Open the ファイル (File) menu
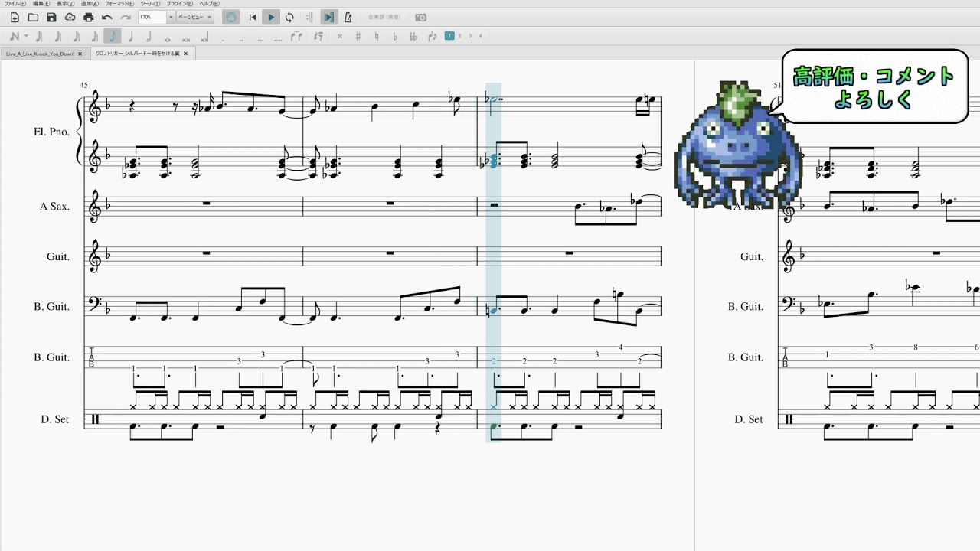This screenshot has width=980, height=551. point(15,4)
